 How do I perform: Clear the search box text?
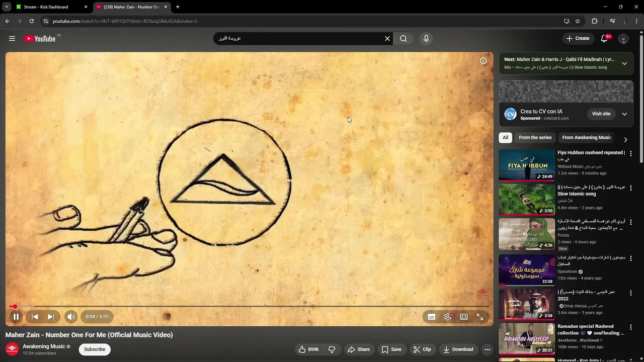coord(387,39)
